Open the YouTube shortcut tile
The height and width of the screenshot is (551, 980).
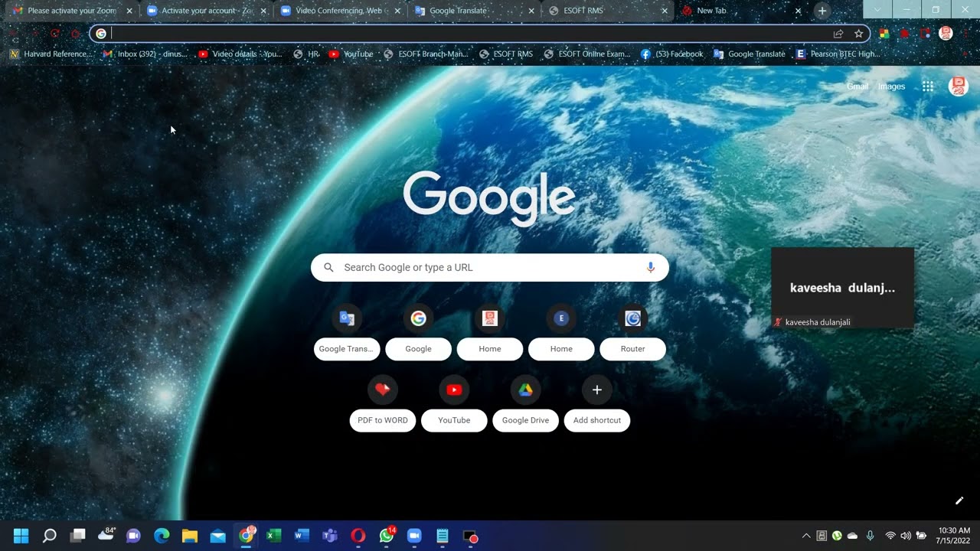pyautogui.click(x=454, y=404)
